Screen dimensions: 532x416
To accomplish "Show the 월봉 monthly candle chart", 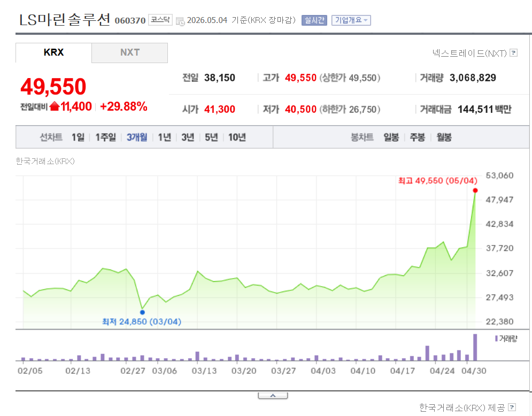I will (x=444, y=137).
